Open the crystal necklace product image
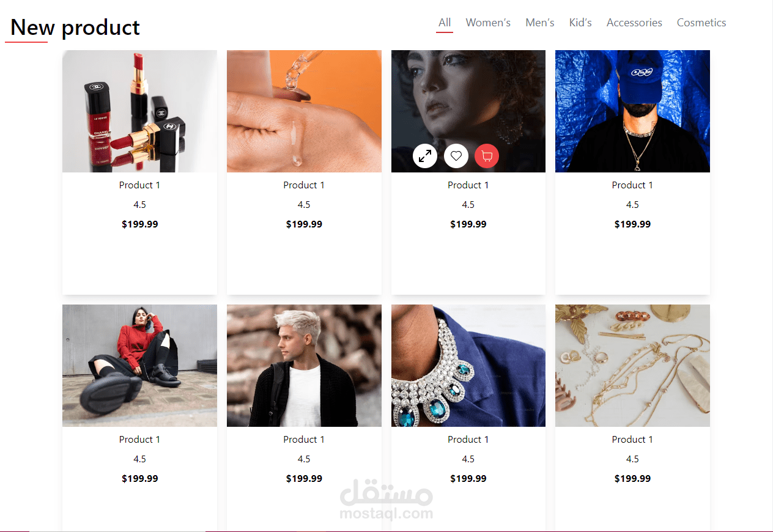Image resolution: width=773 pixels, height=532 pixels. coord(468,366)
